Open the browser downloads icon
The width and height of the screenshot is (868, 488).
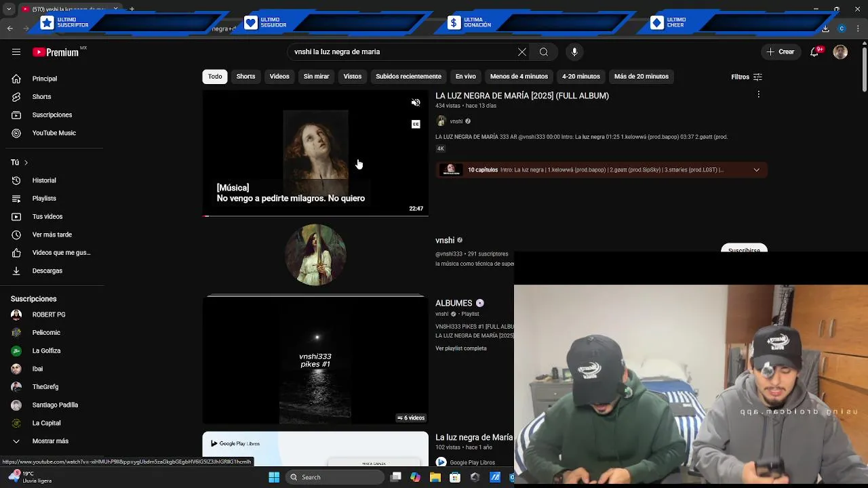click(x=825, y=28)
